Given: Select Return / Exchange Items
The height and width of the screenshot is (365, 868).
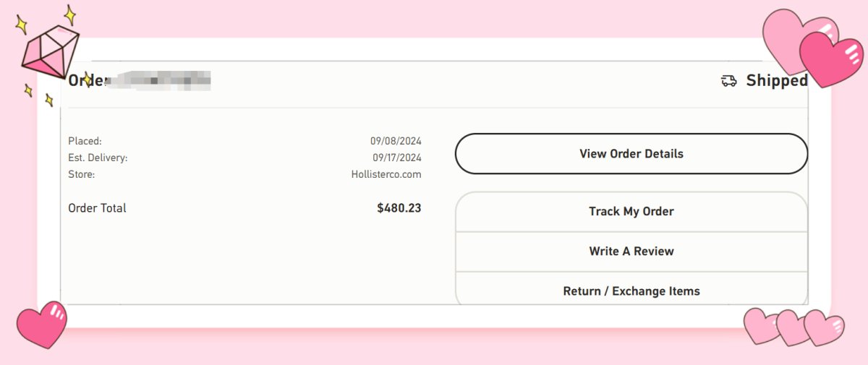Looking at the screenshot, I should point(631,291).
